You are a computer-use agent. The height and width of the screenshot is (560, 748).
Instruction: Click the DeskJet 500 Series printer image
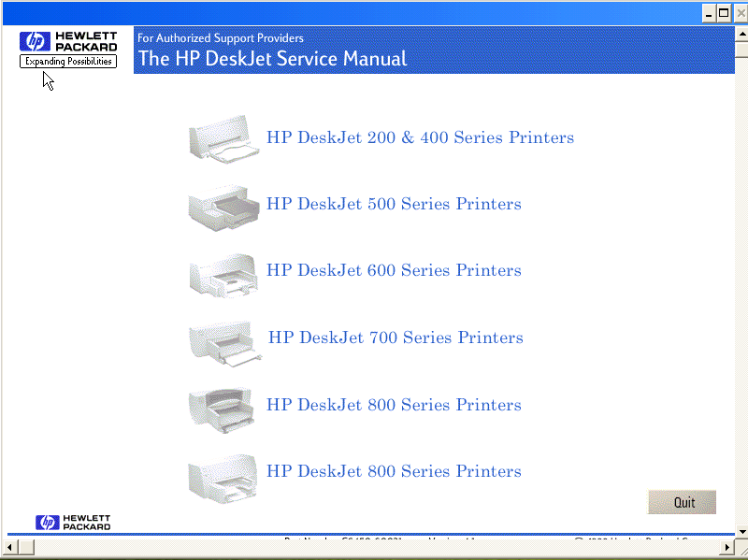coord(223,207)
